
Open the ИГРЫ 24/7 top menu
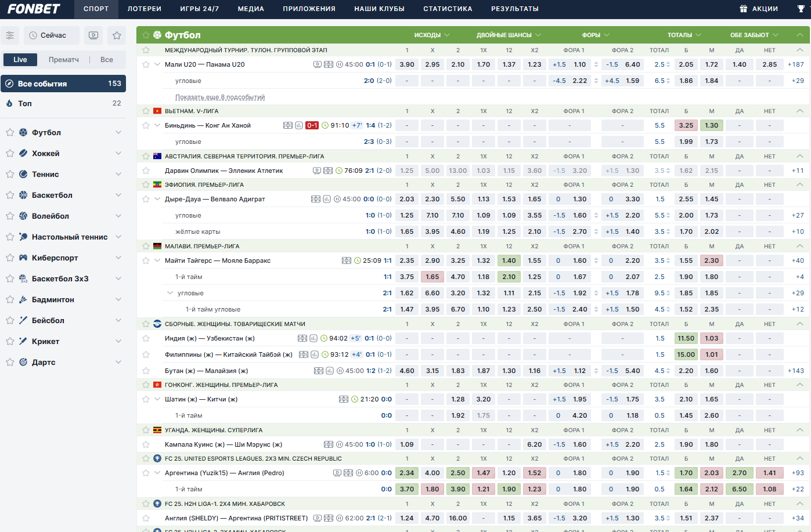pos(200,9)
